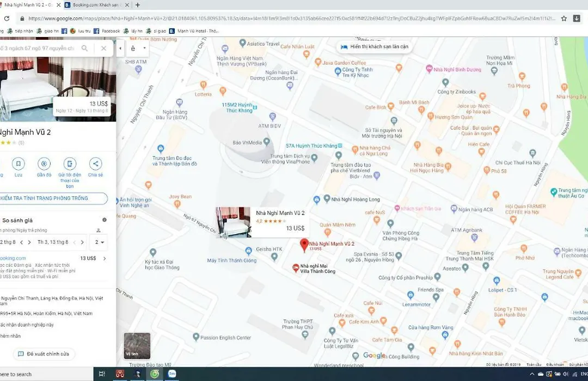Click the Nhà Nghỉ Hoàng Long marker
The width and height of the screenshot is (588, 381).
327,198
